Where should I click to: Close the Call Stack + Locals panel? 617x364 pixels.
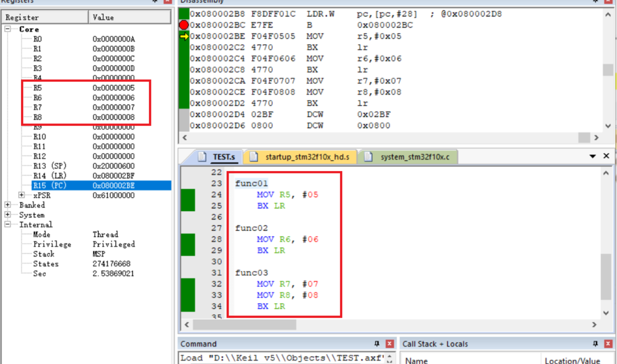click(608, 344)
